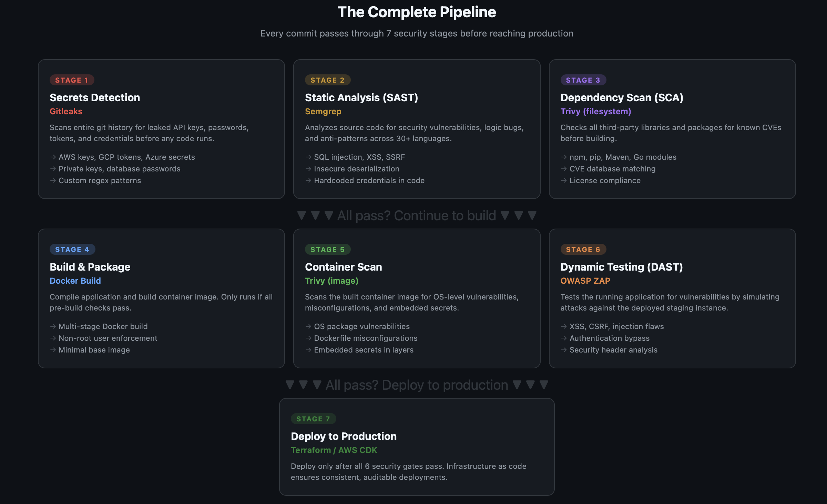Click the STAGE 2 badge
Image resolution: width=827 pixels, height=504 pixels.
coord(327,80)
